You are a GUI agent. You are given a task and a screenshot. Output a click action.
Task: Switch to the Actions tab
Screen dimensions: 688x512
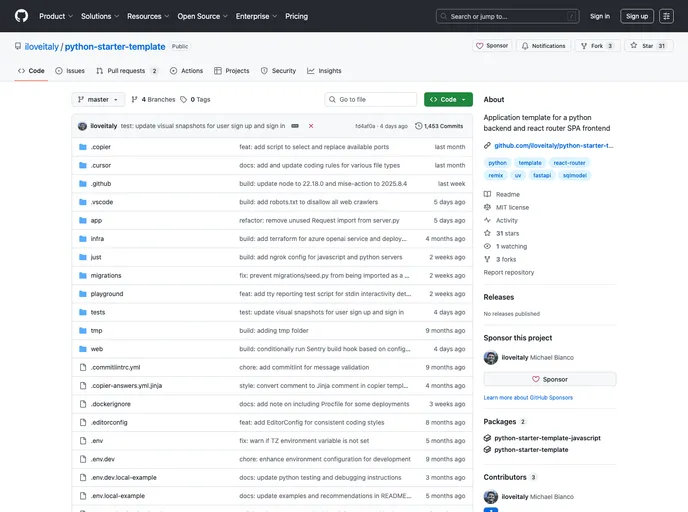click(186, 71)
